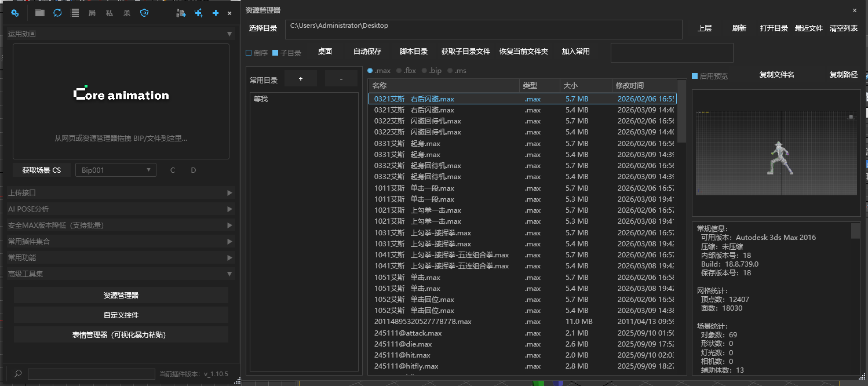Click the gray folder icon in toolbar

click(x=40, y=13)
